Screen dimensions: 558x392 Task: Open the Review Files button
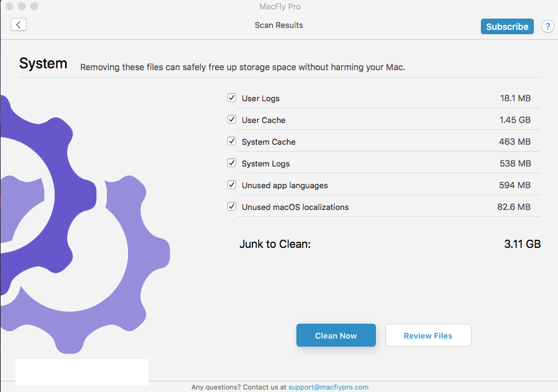pos(428,335)
